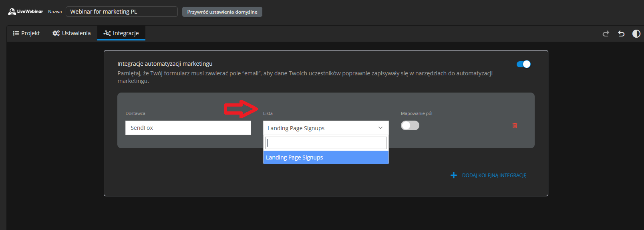Viewport: 644px width, 230px height.
Task: Click the Nazwa webinar name field
Action: click(121, 12)
